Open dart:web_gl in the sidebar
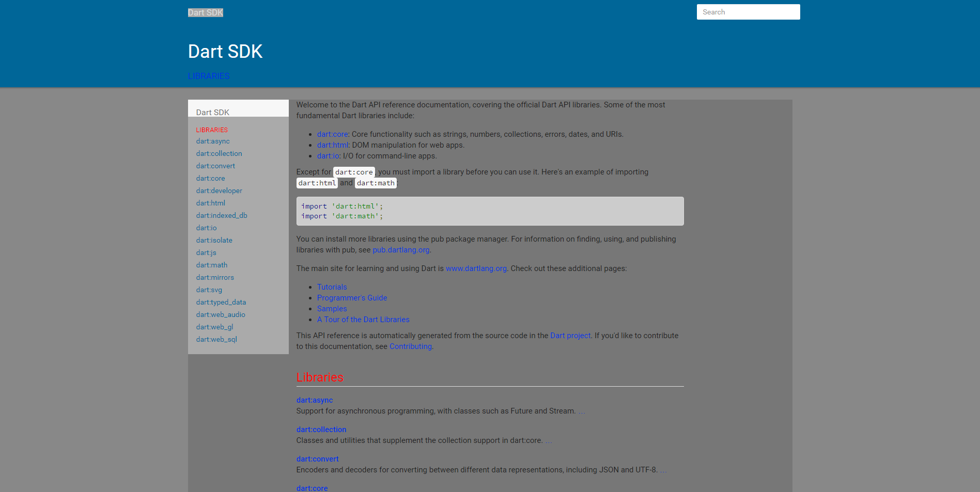Screen dimensions: 980x492 click(215, 327)
